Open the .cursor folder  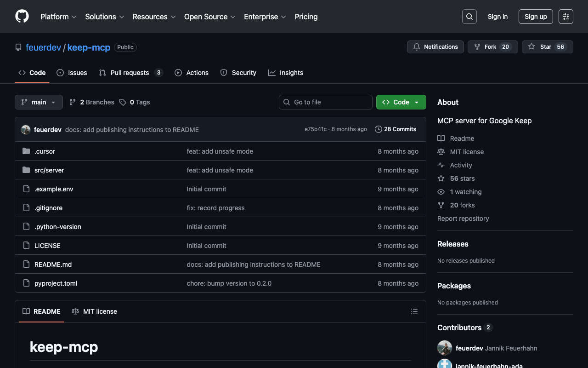pyautogui.click(x=45, y=151)
